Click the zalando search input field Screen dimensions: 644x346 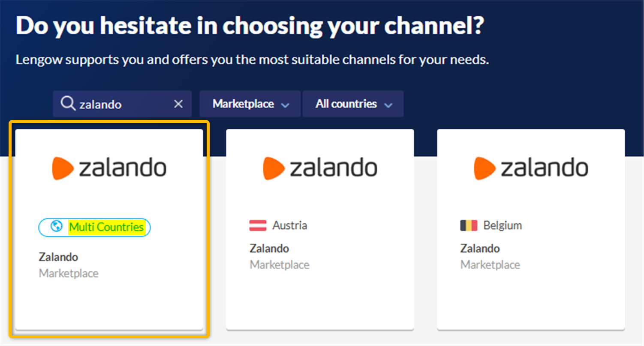pos(122,104)
